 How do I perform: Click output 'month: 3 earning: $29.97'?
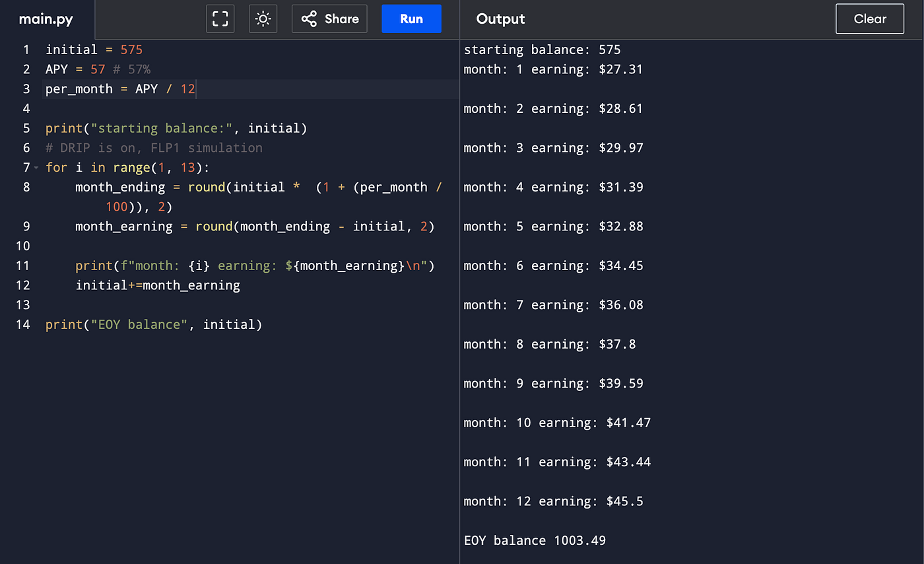[553, 148]
